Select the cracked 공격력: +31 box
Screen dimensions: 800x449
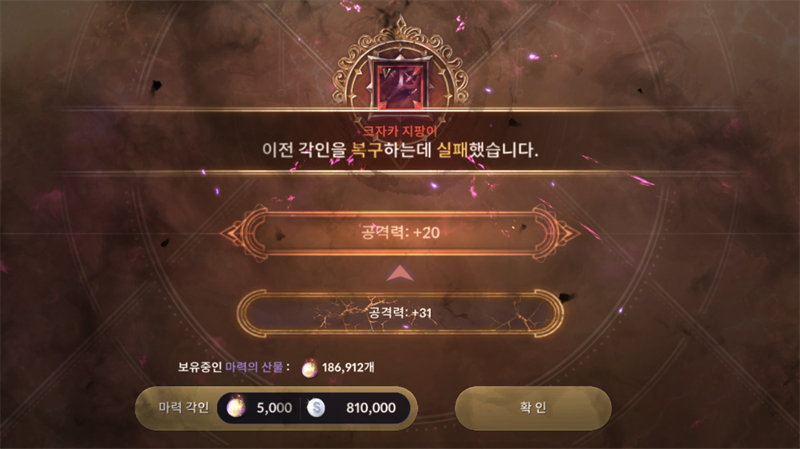400,313
